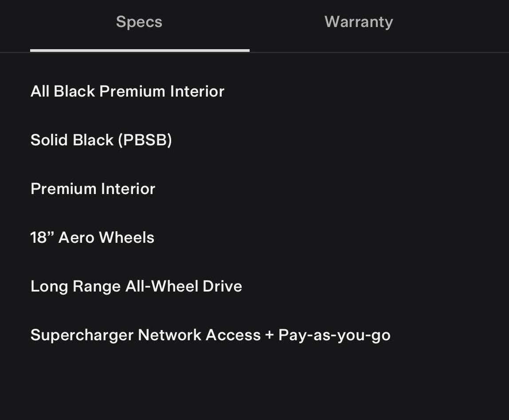The image size is (509, 420).
Task: Click the white underline beneath Specs tab
Action: tap(140, 51)
